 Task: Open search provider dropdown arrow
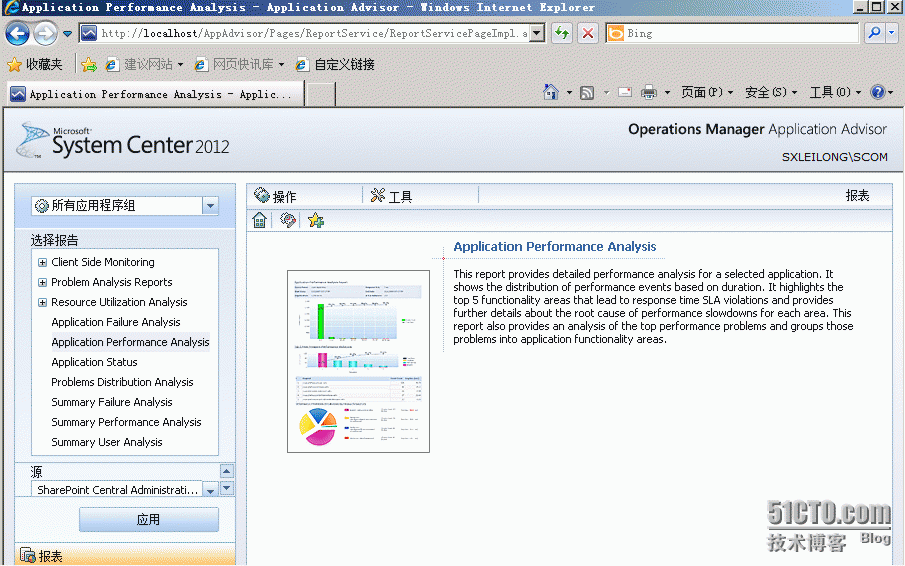coord(891,33)
